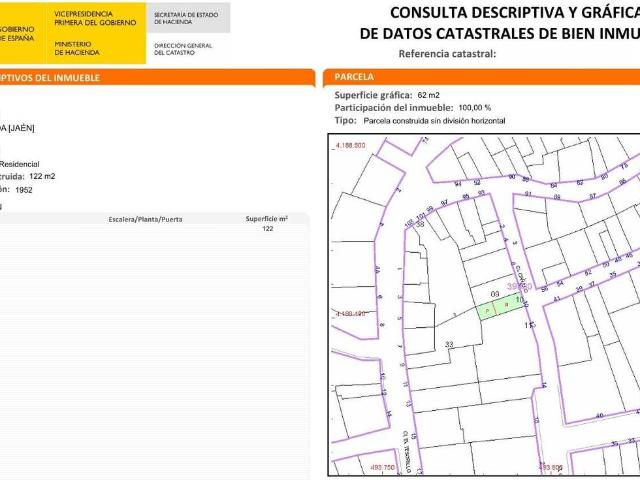The height and width of the screenshot is (480, 640).
Task: Select parcel number 33 on the cadastral map
Action: [x=449, y=344]
